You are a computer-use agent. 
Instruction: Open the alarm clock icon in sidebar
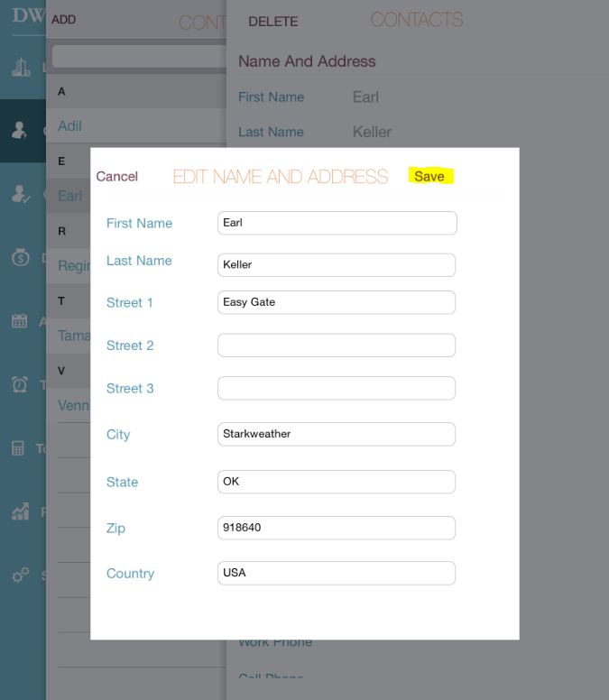[x=20, y=384]
